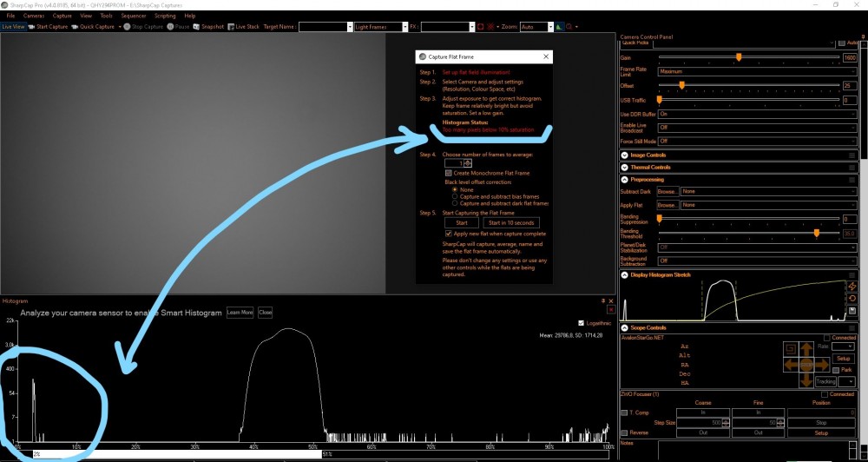The width and height of the screenshot is (868, 462).
Task: Click the scope move up arrow
Action: [806, 350]
